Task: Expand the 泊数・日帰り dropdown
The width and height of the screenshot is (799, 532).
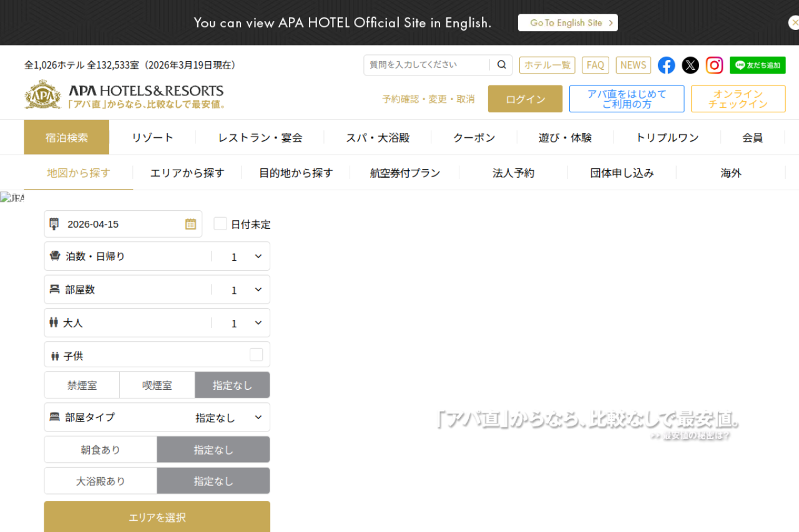Action: pyautogui.click(x=240, y=256)
